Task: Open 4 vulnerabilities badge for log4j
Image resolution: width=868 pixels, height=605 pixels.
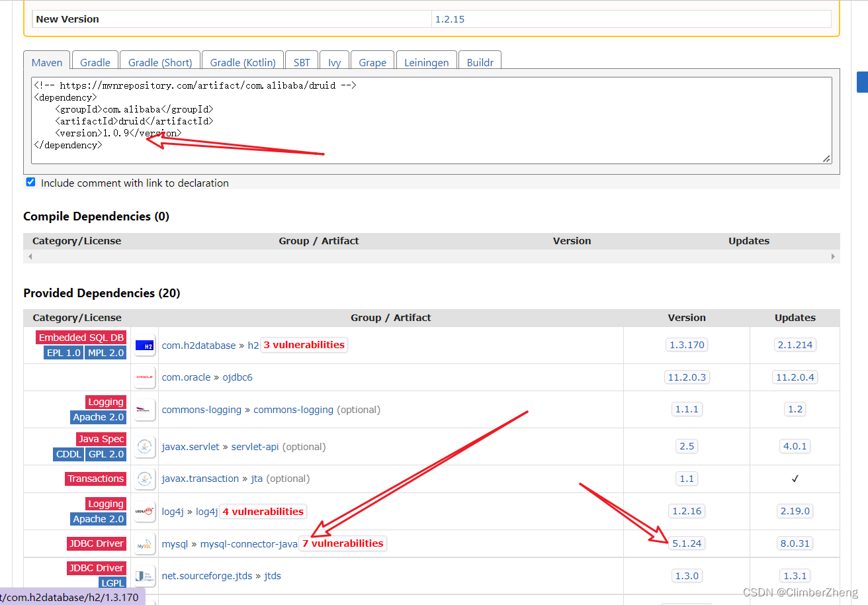Action: pyautogui.click(x=263, y=512)
